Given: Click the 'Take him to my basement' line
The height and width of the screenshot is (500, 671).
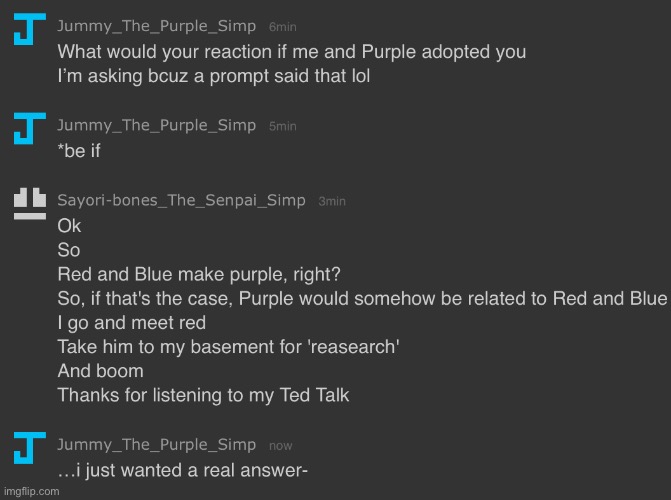Looking at the screenshot, I should [229, 347].
